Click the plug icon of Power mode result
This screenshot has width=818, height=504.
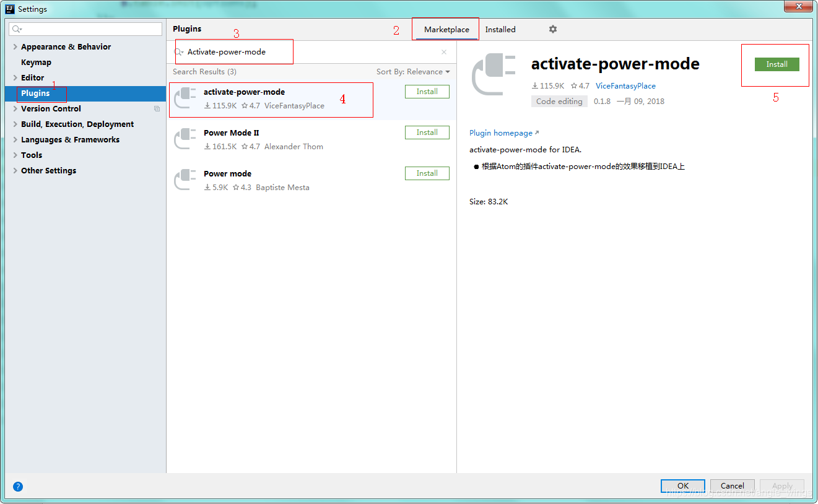tap(185, 180)
